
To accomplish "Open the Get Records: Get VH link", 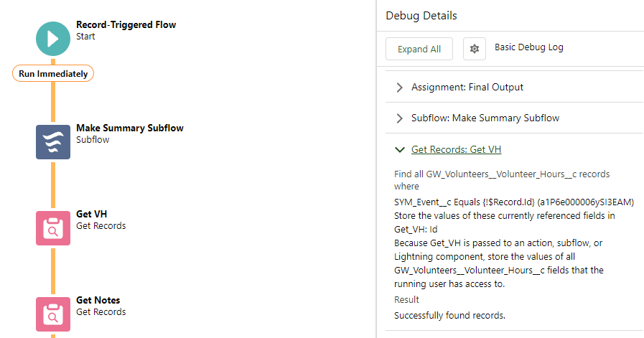I will 456,149.
